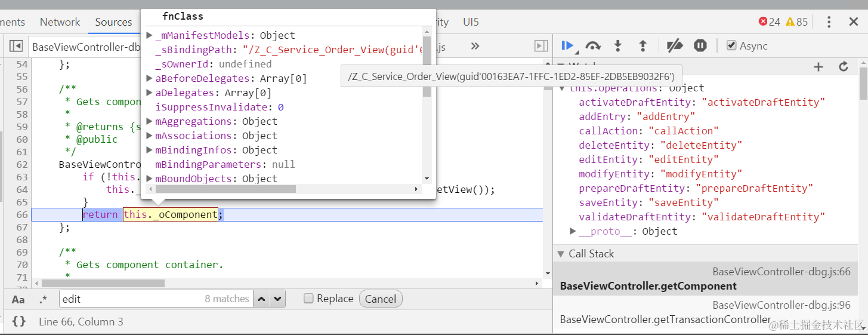
Task: Toggle pause on exceptions
Action: [x=700, y=46]
